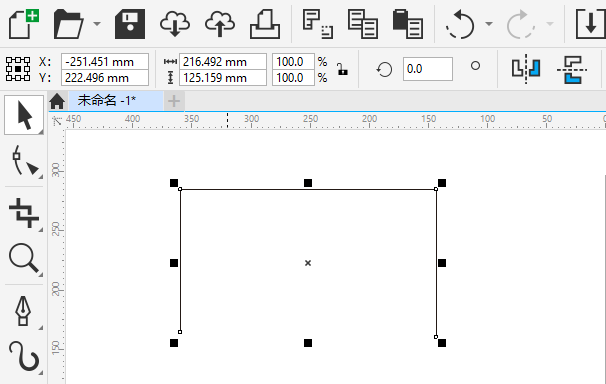Click the Import icon
This screenshot has height=384, width=606.
pyautogui.click(x=590, y=24)
